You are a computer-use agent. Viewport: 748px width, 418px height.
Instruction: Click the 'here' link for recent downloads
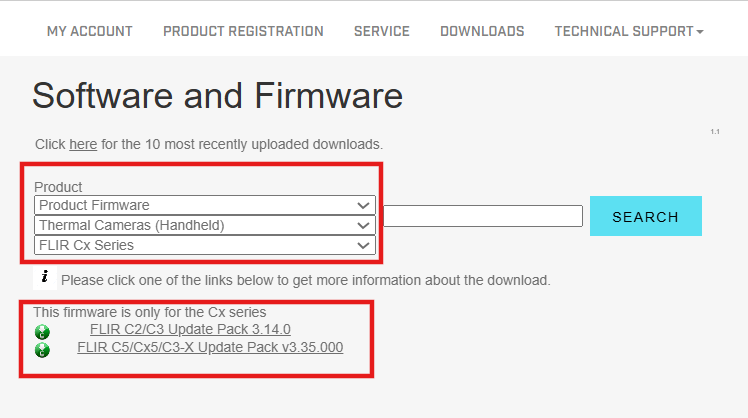(x=83, y=144)
